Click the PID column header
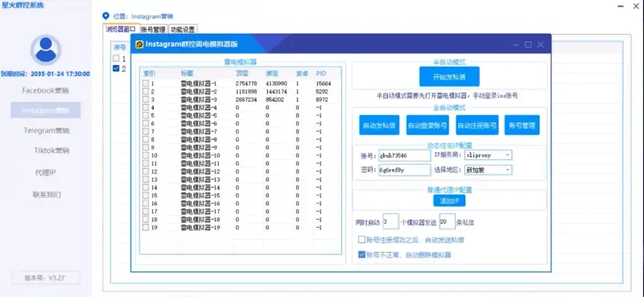Image resolution: width=644 pixels, height=297 pixels. (321, 73)
